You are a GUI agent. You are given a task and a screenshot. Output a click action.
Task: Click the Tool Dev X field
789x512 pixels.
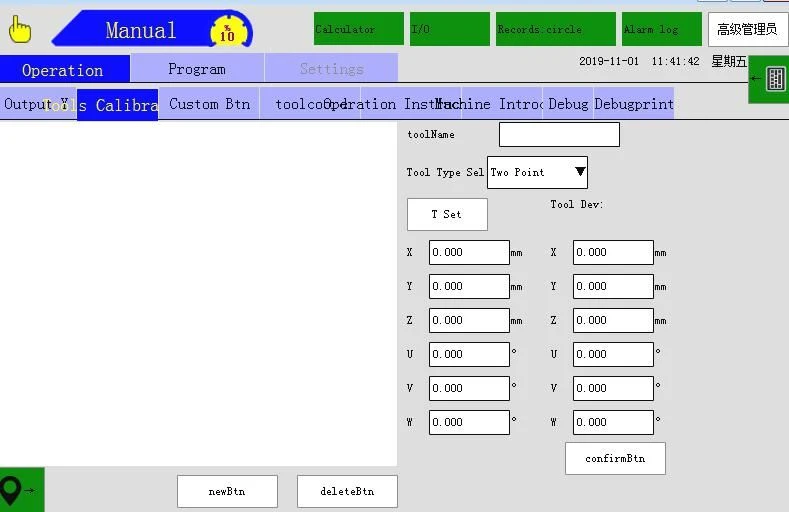[613, 252]
